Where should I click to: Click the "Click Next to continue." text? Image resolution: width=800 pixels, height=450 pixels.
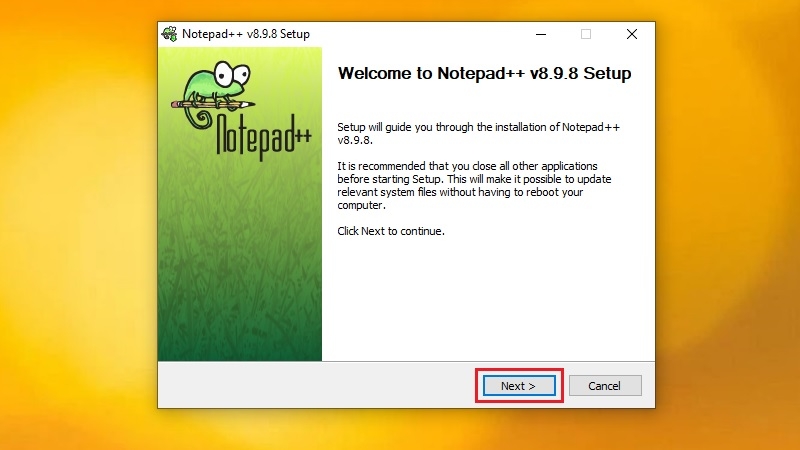[x=391, y=231]
